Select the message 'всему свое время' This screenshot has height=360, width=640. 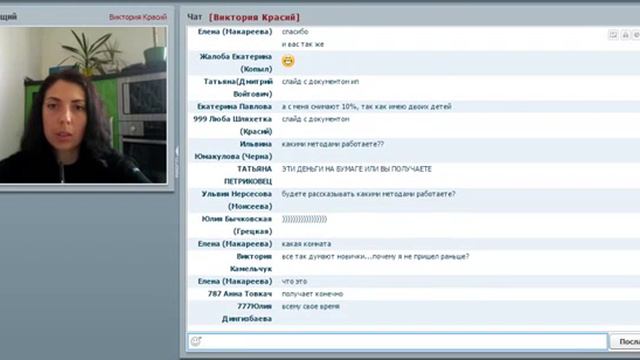[311, 307]
